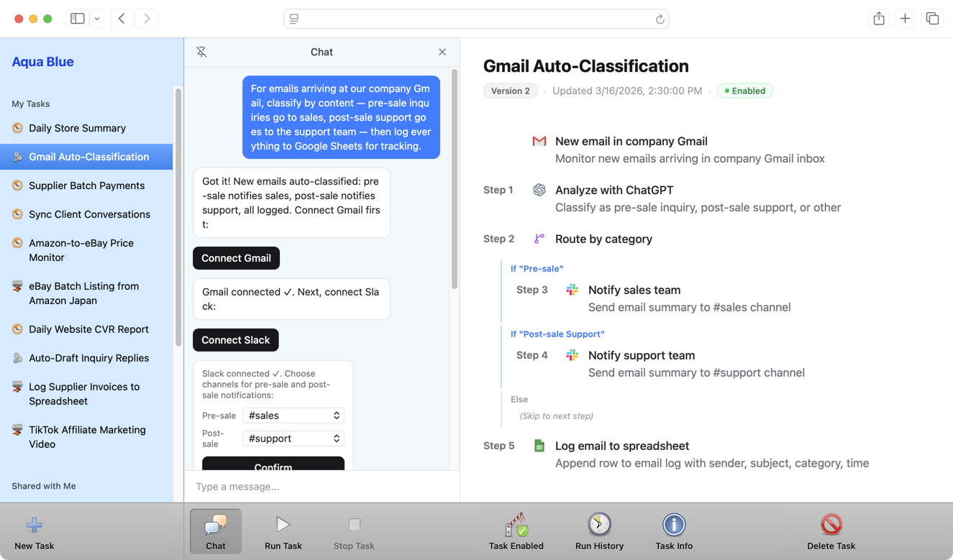Screen dimensions: 953x560
Task: Click the chat panel vertical scrollbar
Action: pyautogui.click(x=454, y=180)
